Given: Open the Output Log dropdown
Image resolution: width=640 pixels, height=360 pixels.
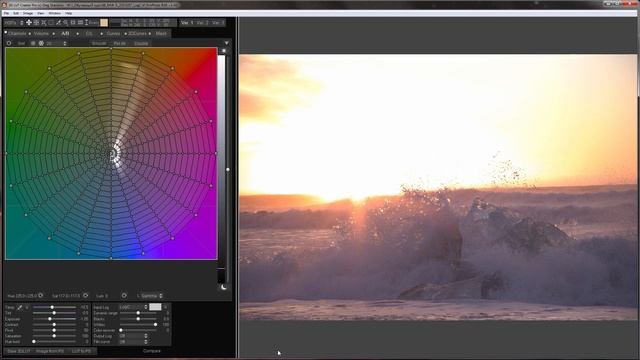Looking at the screenshot, I should [133, 336].
